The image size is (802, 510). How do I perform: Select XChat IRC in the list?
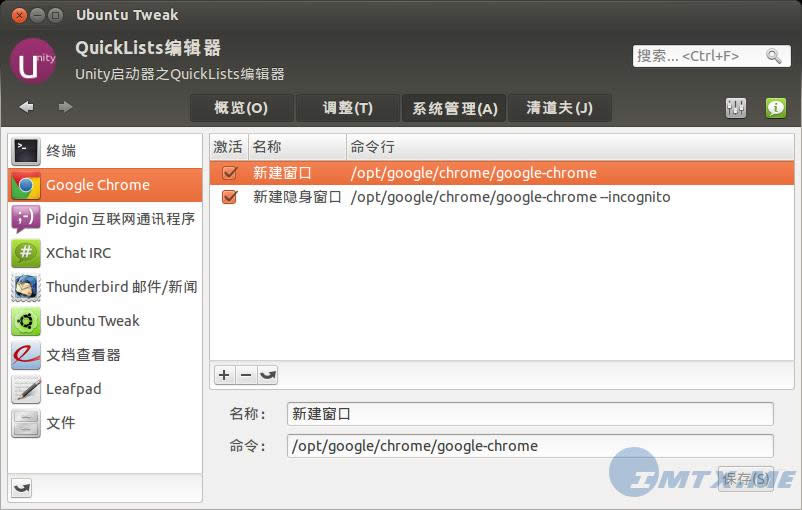105,253
